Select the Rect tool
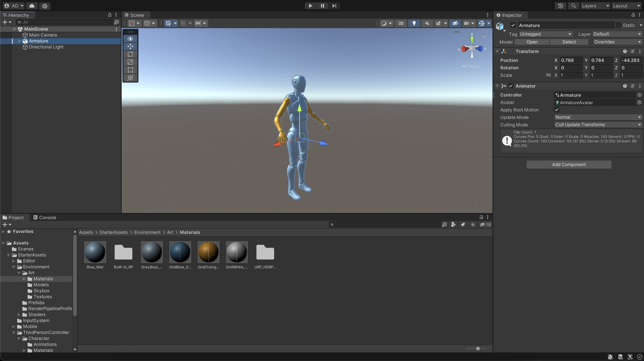 (130, 70)
